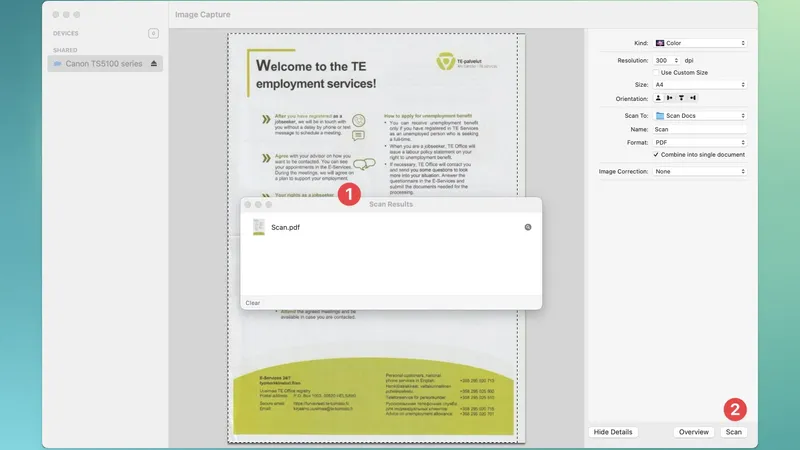Eject the Canon TS5100 series scanner
The height and width of the screenshot is (450, 800).
click(154, 64)
